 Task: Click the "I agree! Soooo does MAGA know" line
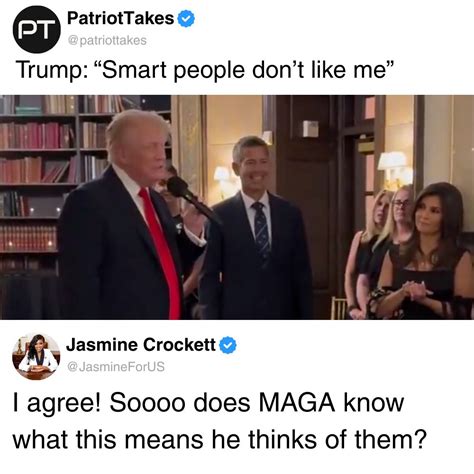[x=208, y=403]
